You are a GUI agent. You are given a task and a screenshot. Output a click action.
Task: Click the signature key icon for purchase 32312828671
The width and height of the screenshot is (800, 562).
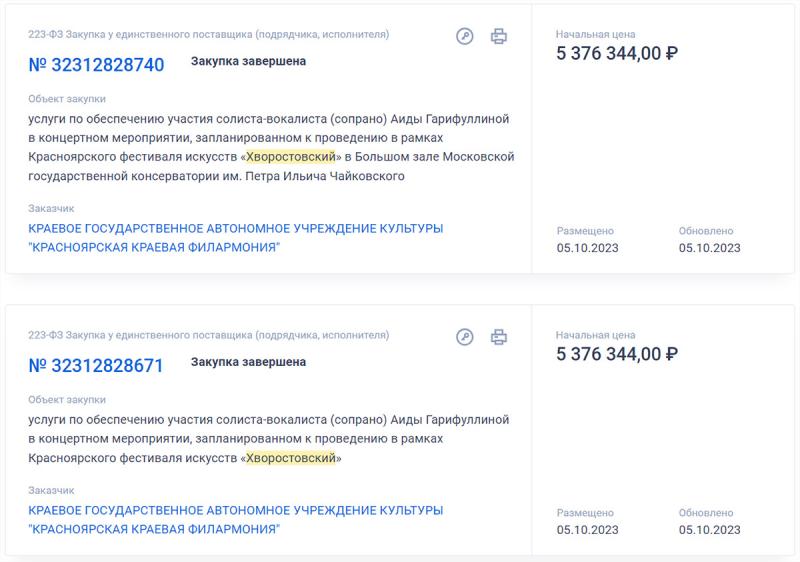(x=464, y=337)
